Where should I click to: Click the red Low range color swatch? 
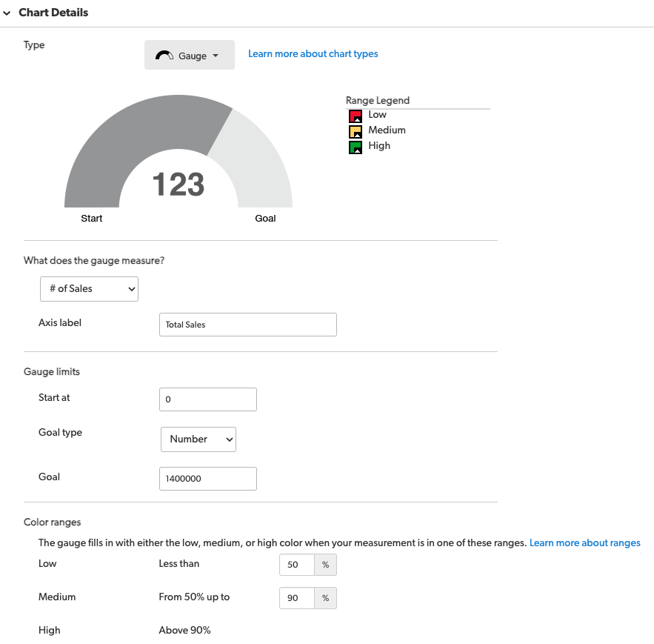pos(356,116)
